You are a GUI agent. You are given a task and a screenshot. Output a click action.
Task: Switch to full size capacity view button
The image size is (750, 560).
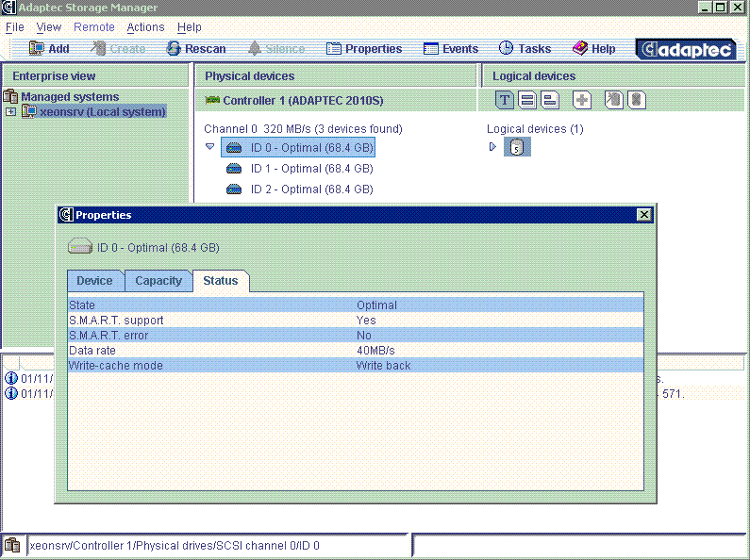coord(527,100)
